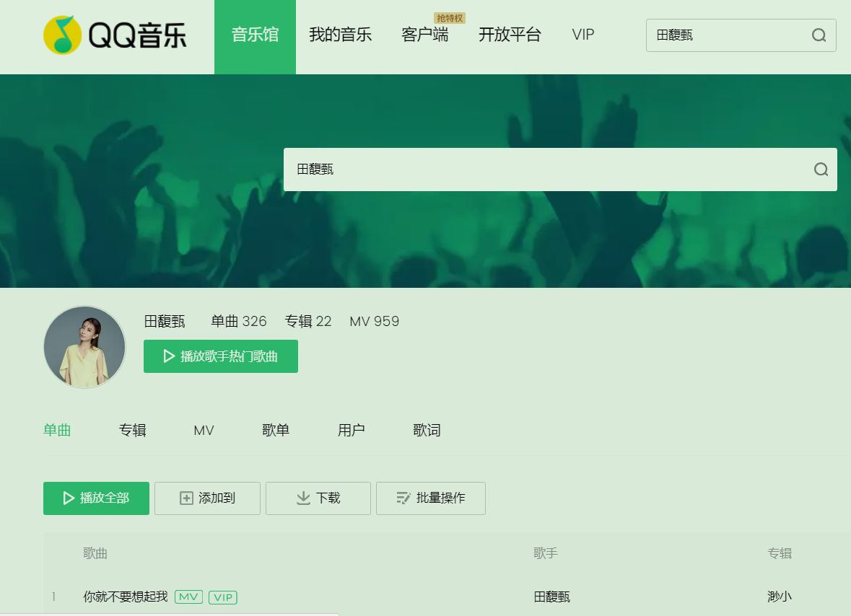Click the MV badge next to 你就不要想起我
Image resolution: width=851 pixels, height=616 pixels.
tap(188, 597)
